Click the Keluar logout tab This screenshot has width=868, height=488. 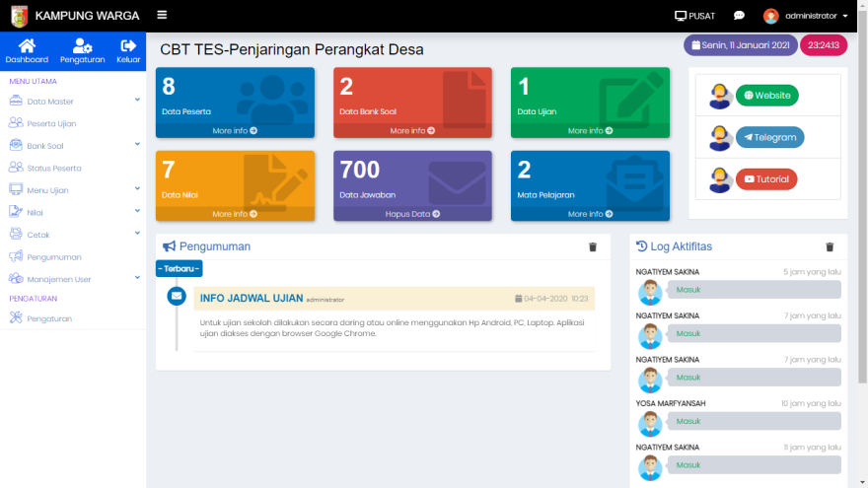coord(128,51)
